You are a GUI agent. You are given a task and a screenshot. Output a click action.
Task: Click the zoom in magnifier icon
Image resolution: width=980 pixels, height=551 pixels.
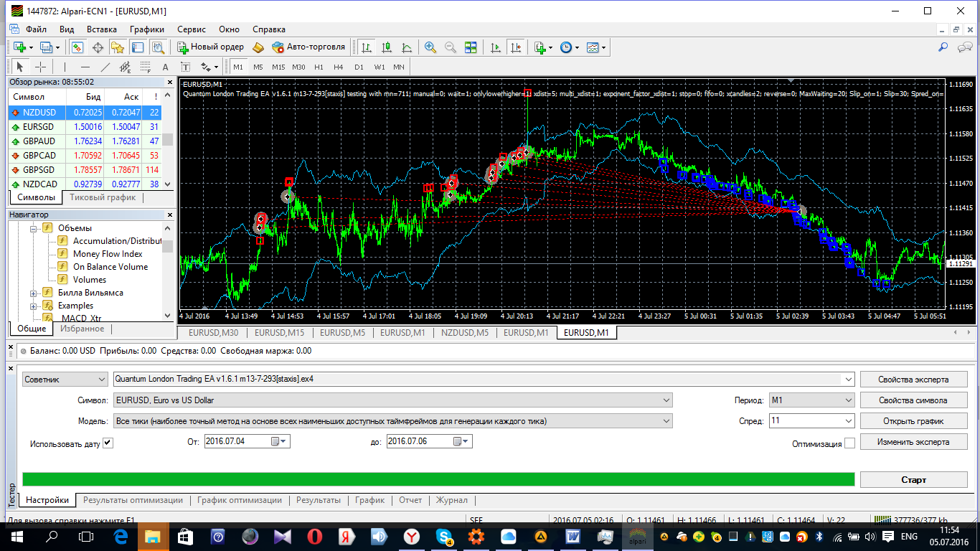[x=430, y=47]
